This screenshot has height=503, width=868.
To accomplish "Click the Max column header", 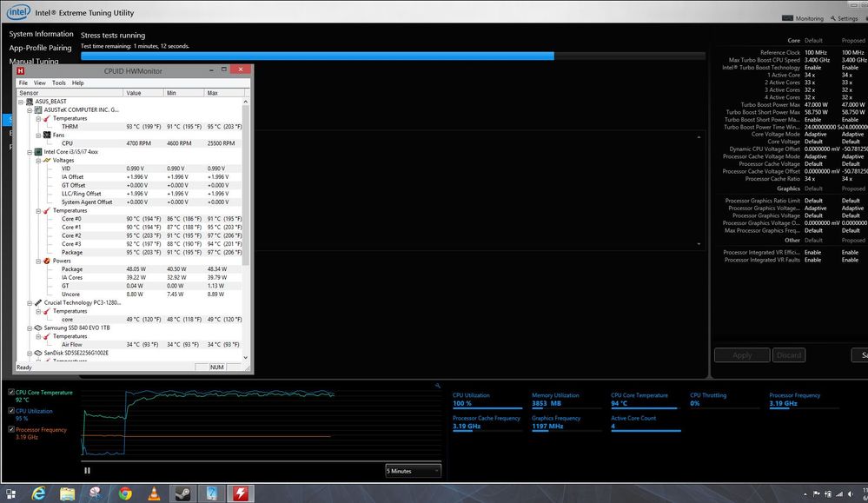I will [224, 93].
